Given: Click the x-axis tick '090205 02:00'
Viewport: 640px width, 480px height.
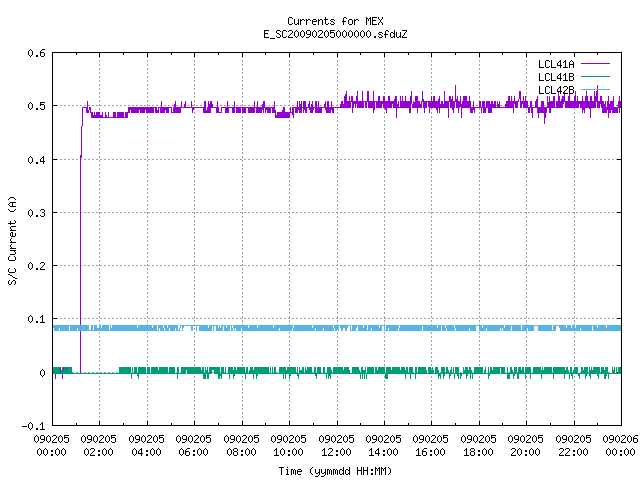Looking at the screenshot, I should point(98,445).
